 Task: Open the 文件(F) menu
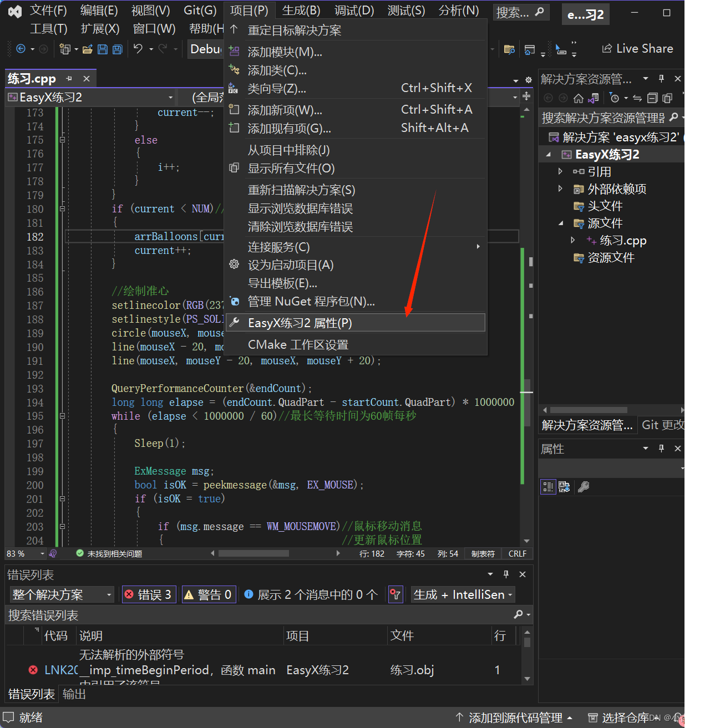coord(48,11)
